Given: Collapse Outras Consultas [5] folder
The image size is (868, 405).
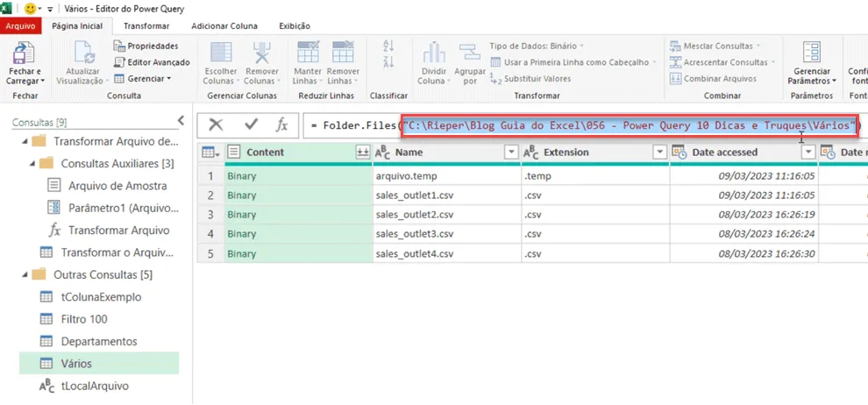Looking at the screenshot, I should [x=25, y=274].
